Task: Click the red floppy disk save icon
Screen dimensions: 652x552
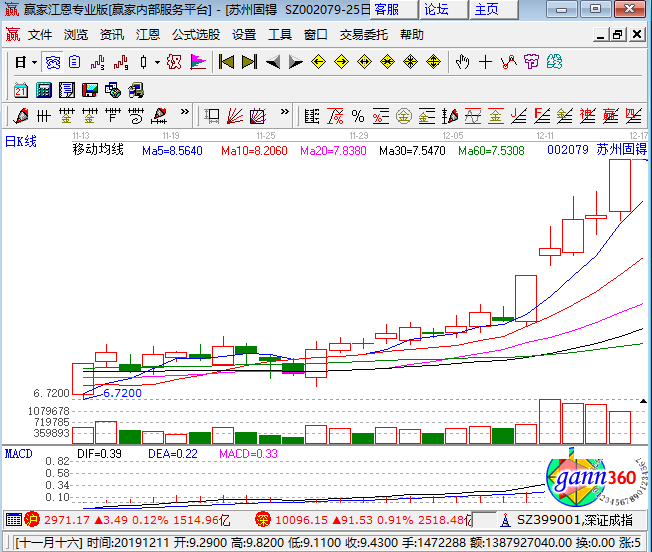Action: click(90, 90)
